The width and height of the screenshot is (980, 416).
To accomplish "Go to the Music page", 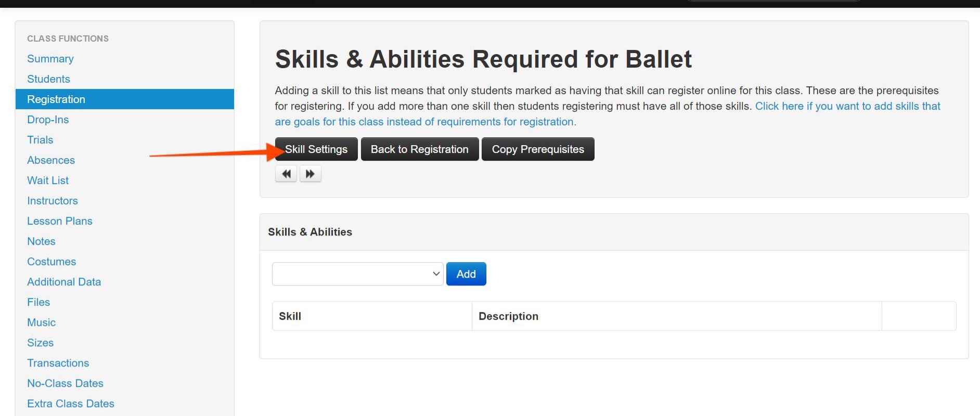I will pos(41,322).
